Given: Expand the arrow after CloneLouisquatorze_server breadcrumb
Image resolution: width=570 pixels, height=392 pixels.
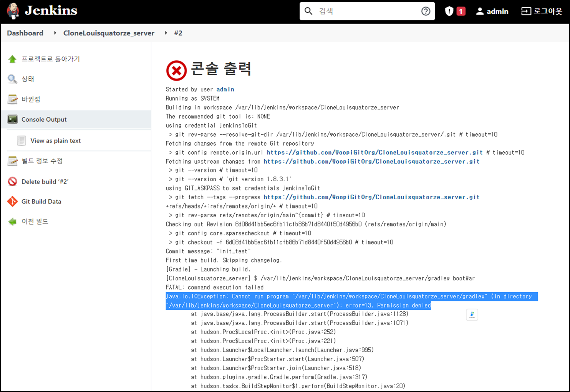Looking at the screenshot, I should click(166, 33).
